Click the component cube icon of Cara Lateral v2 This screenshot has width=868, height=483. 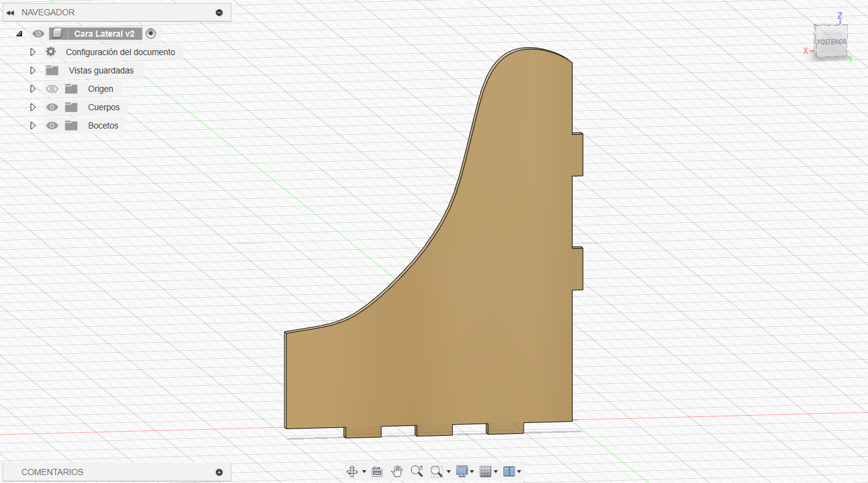click(57, 34)
